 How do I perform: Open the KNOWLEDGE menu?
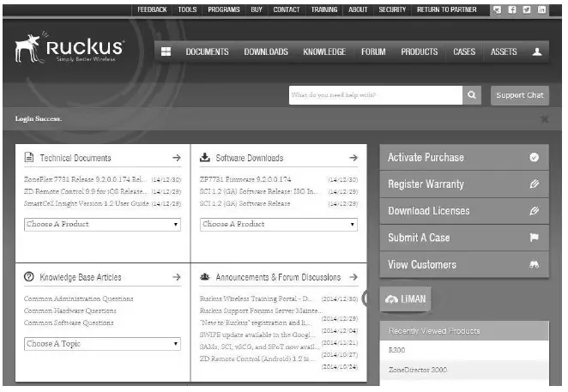pos(324,51)
